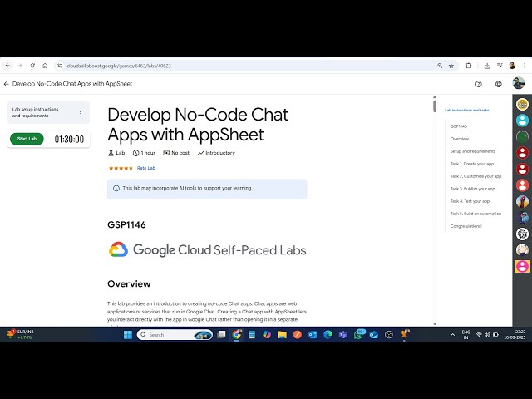This screenshot has height=399, width=532.
Task: Reload the current page
Action: [32, 66]
